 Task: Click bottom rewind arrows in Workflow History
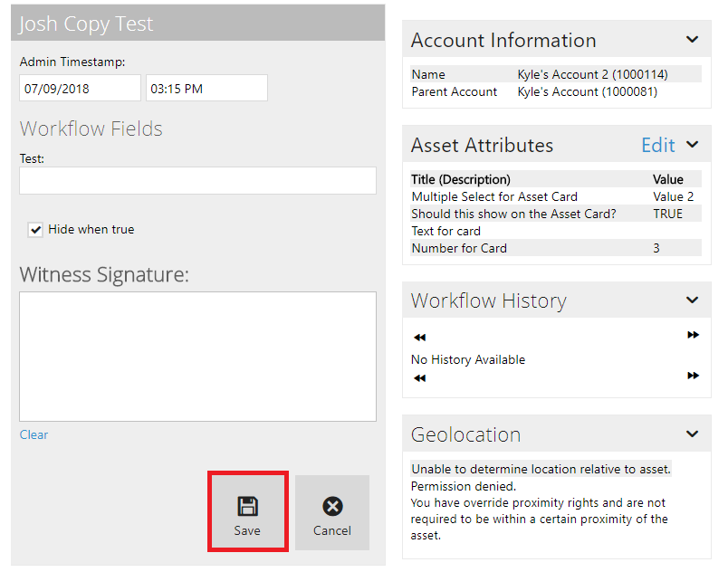coord(419,378)
